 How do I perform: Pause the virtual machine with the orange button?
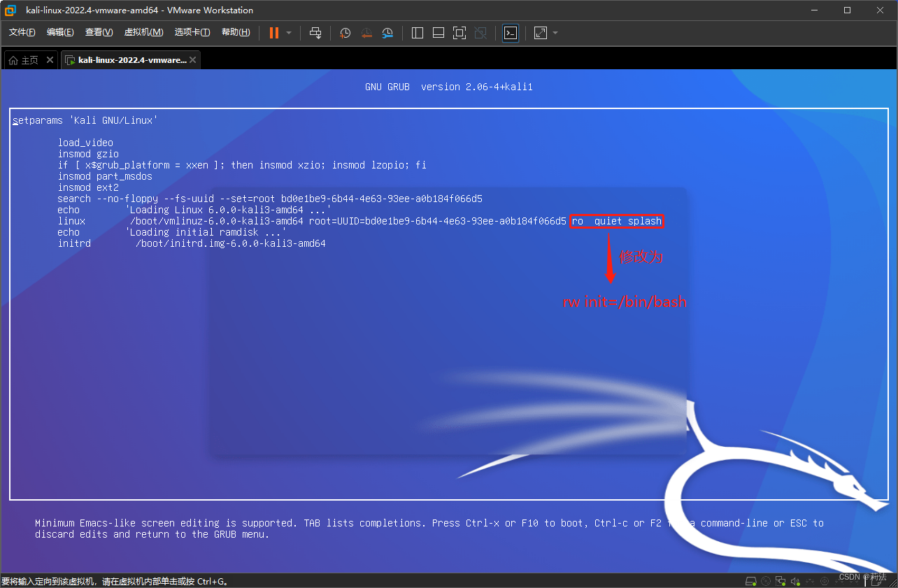(x=273, y=33)
